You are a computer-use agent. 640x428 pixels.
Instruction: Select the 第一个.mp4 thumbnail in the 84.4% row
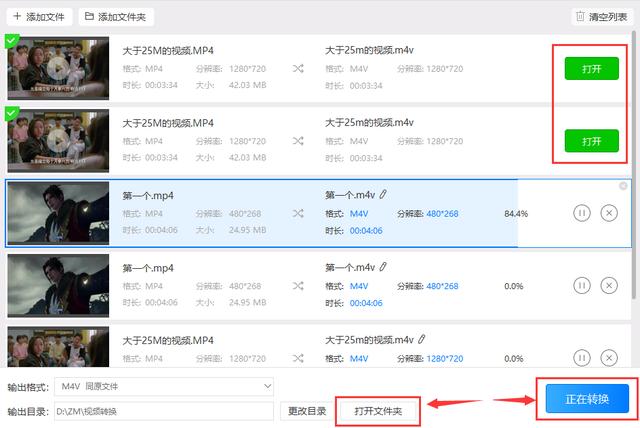pyautogui.click(x=58, y=213)
